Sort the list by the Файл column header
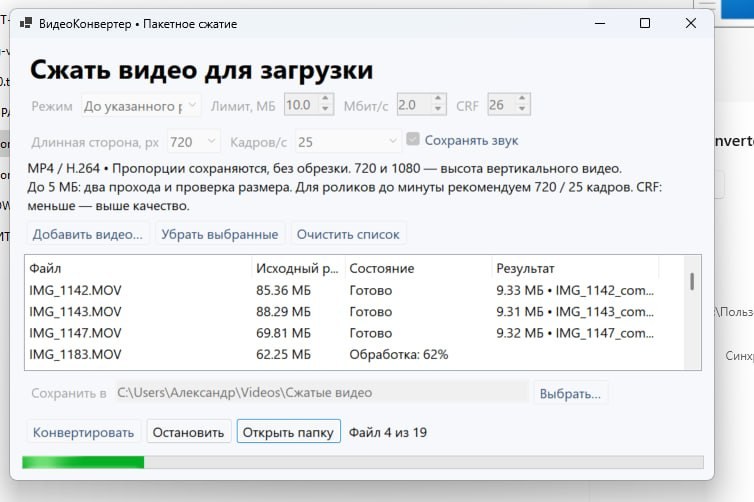Image resolution: width=754 pixels, height=502 pixels. coord(138,268)
